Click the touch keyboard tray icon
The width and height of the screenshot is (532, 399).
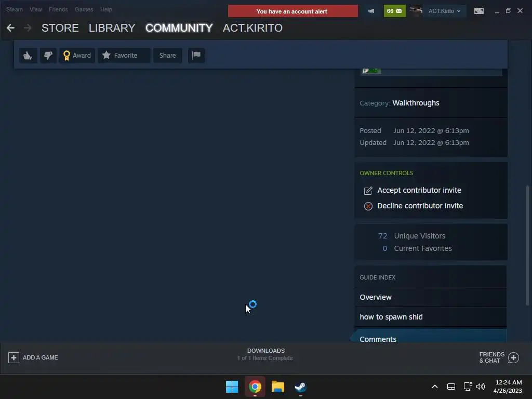pos(451,387)
